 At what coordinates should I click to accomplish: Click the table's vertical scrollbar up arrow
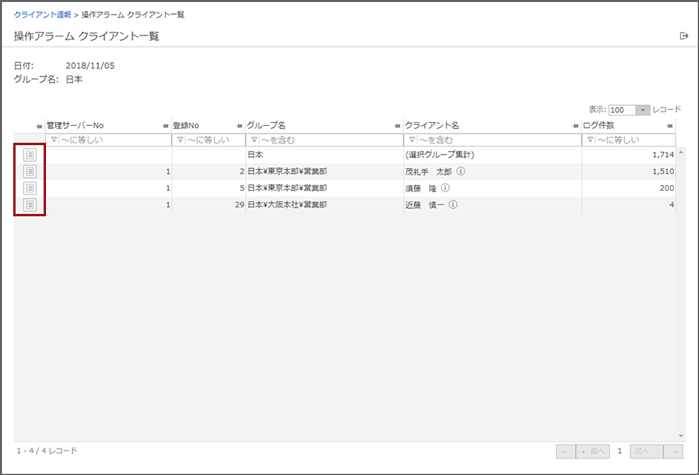(681, 154)
